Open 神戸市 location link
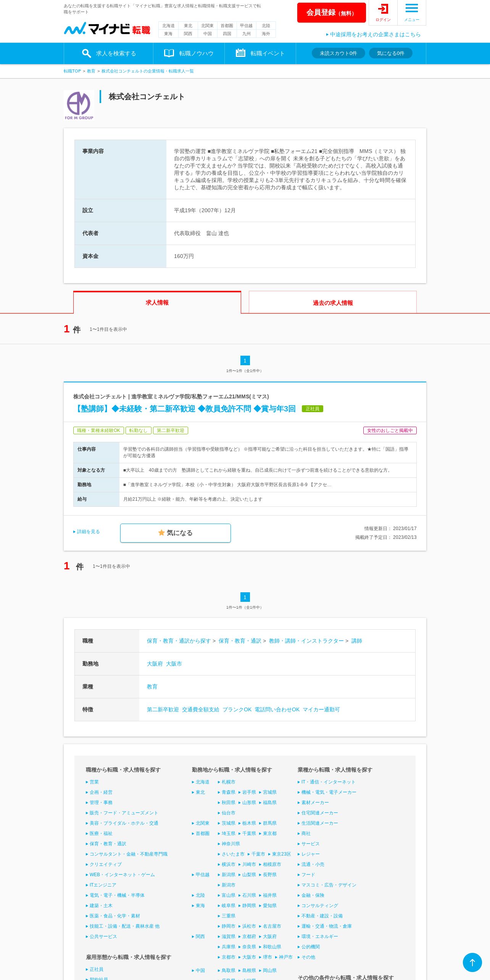The width and height of the screenshot is (490, 980). coord(284,957)
